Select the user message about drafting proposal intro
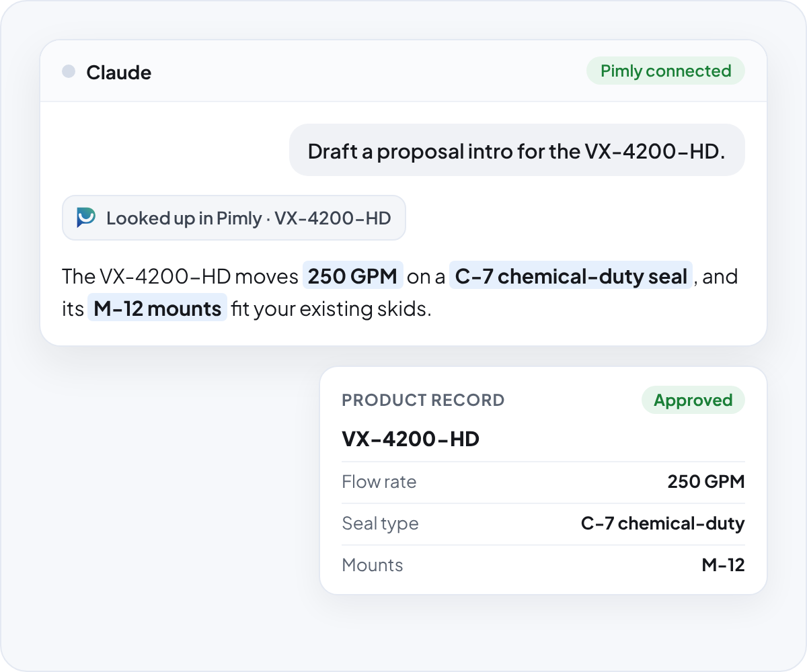 point(517,151)
